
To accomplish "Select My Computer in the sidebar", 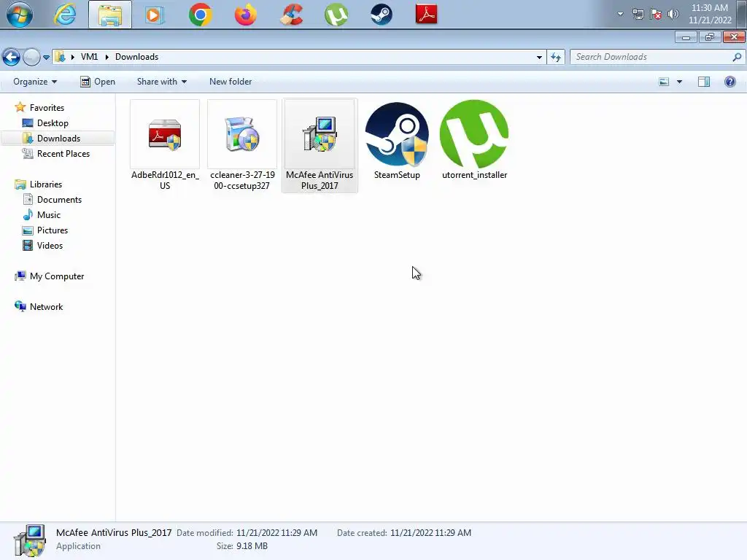I will coord(57,276).
